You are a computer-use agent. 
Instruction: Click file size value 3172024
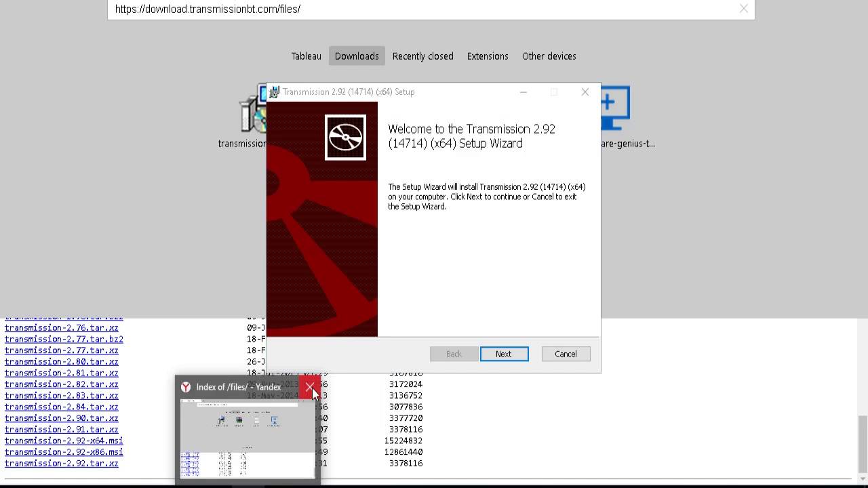(x=406, y=384)
